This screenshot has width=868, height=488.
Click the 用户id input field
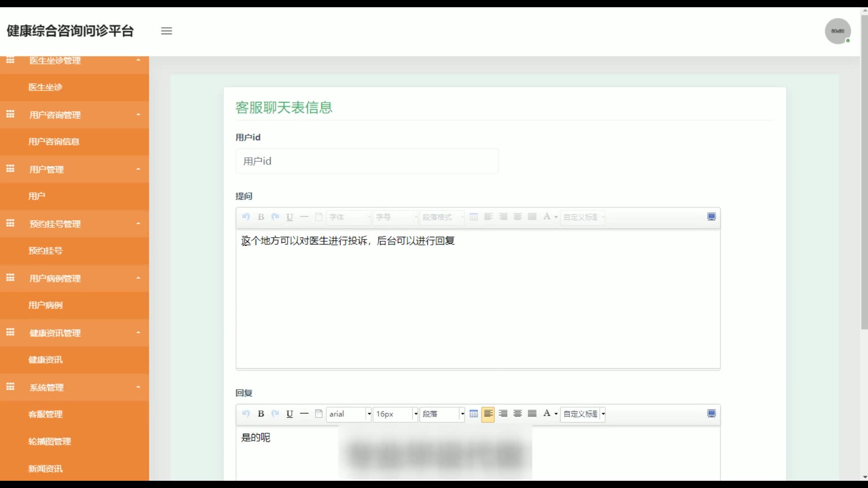(x=367, y=161)
